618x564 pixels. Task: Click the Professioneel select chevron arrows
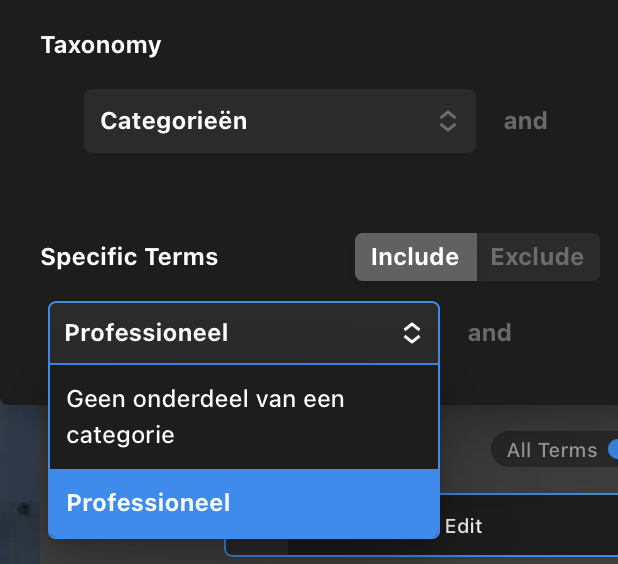(412, 333)
